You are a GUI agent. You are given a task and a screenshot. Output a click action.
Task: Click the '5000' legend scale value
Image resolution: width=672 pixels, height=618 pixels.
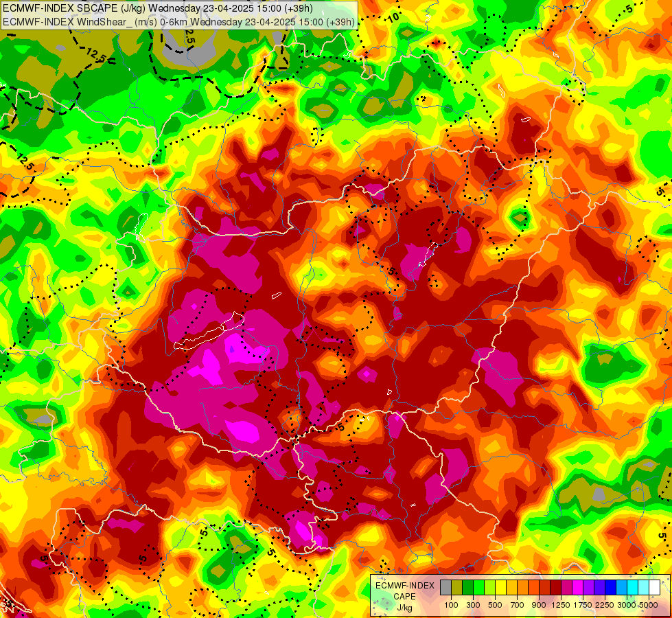[649, 605]
